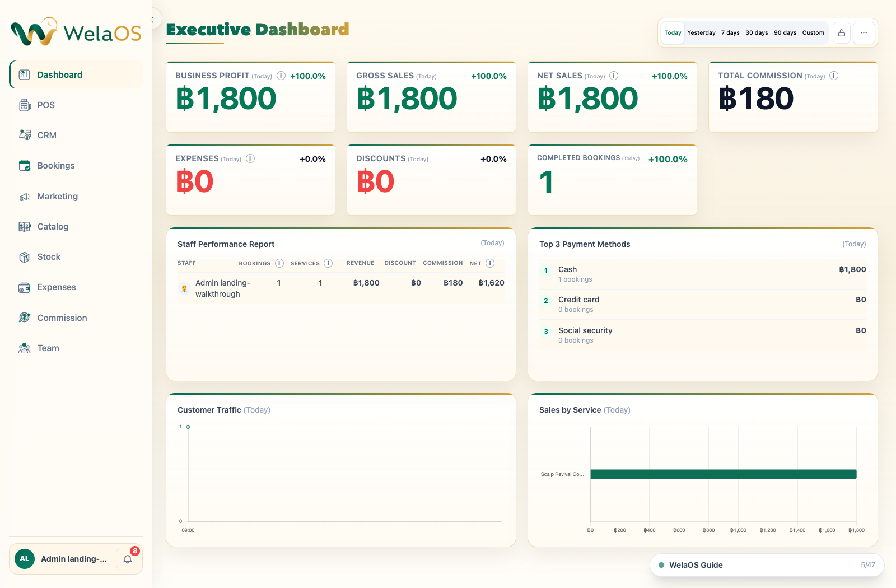896x588 pixels.
Task: Click the customer traffic data point
Action: pos(188,427)
